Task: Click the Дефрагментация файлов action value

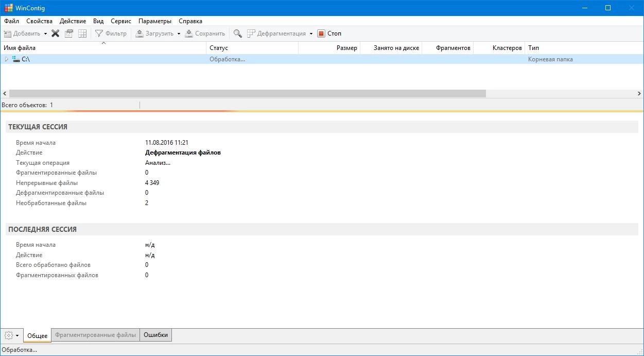Action: pos(183,152)
